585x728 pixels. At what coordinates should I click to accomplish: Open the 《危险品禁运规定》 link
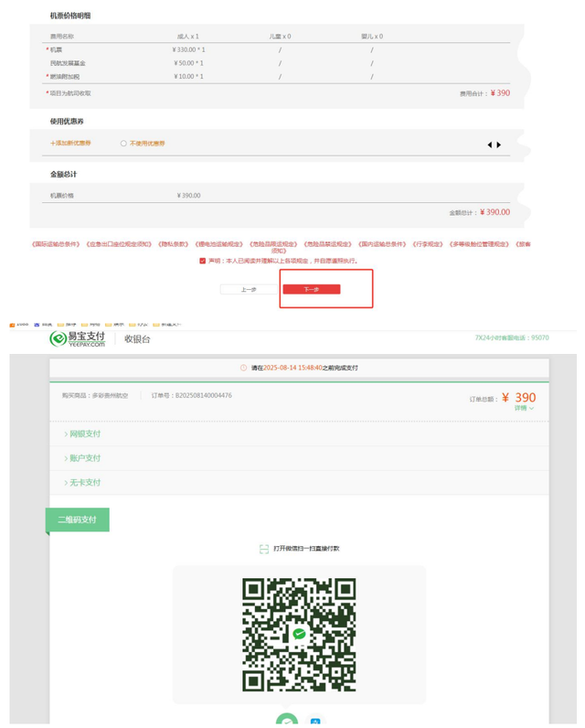tap(327, 244)
